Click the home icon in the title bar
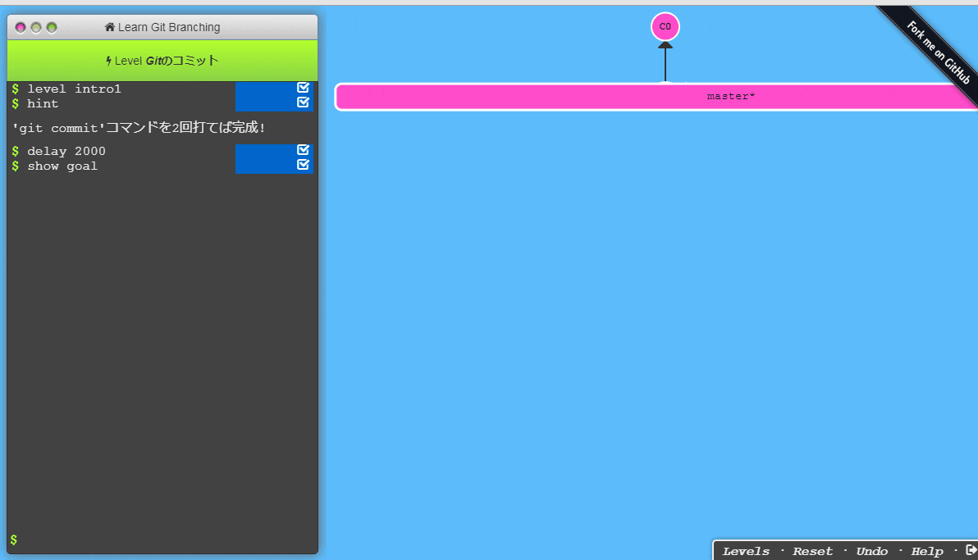 click(x=110, y=26)
